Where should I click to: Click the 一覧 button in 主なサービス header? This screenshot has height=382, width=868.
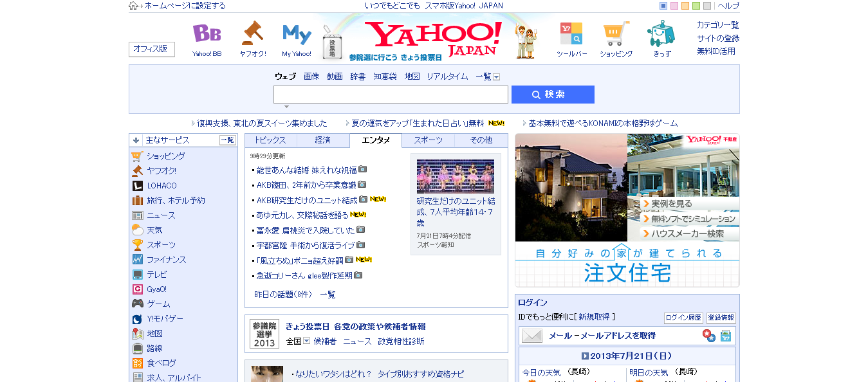[228, 140]
